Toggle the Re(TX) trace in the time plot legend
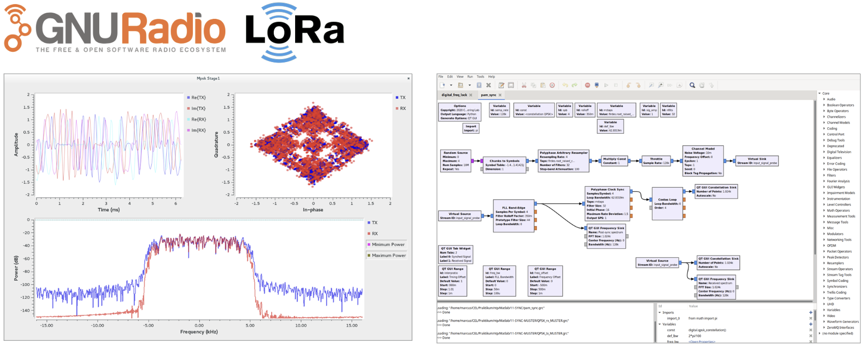868x349 pixels. pos(196,97)
